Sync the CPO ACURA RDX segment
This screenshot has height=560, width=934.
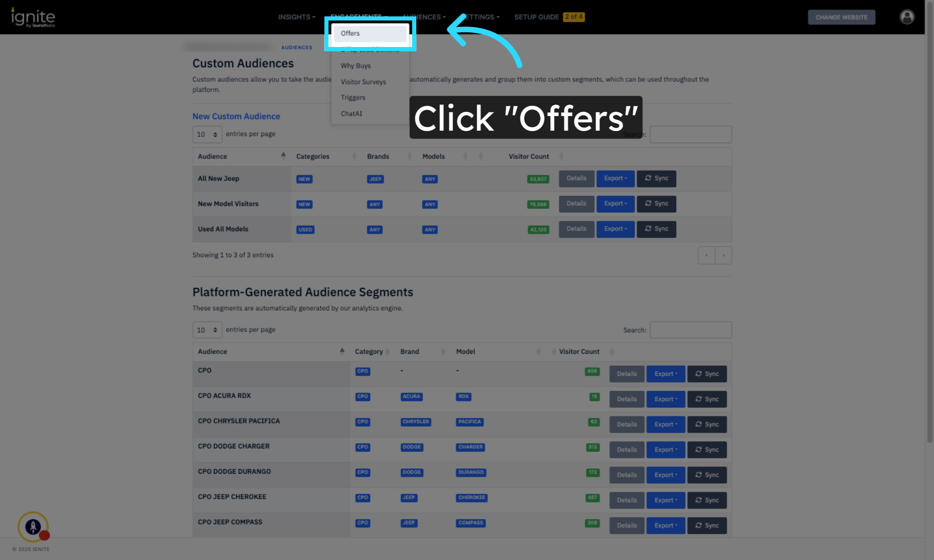(707, 399)
